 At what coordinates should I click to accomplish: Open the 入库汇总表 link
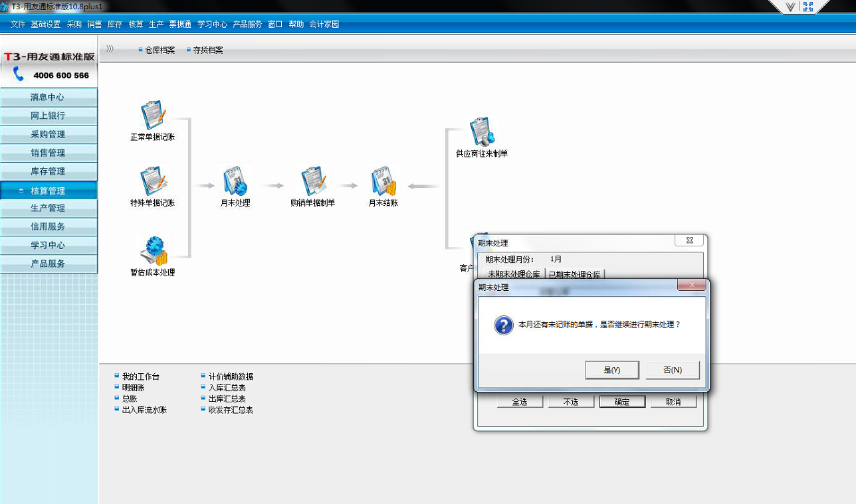tap(227, 388)
